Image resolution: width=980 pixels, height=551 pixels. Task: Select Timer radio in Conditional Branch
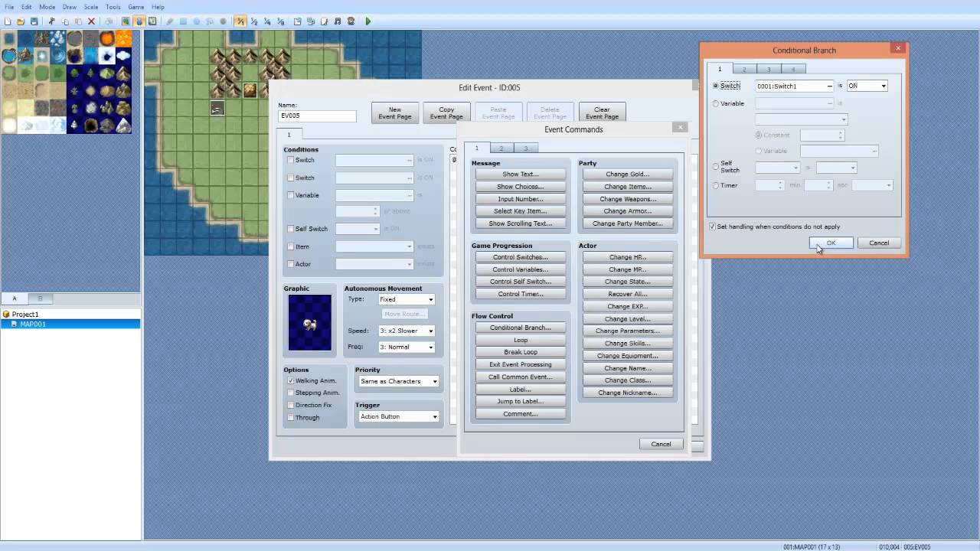[716, 185]
